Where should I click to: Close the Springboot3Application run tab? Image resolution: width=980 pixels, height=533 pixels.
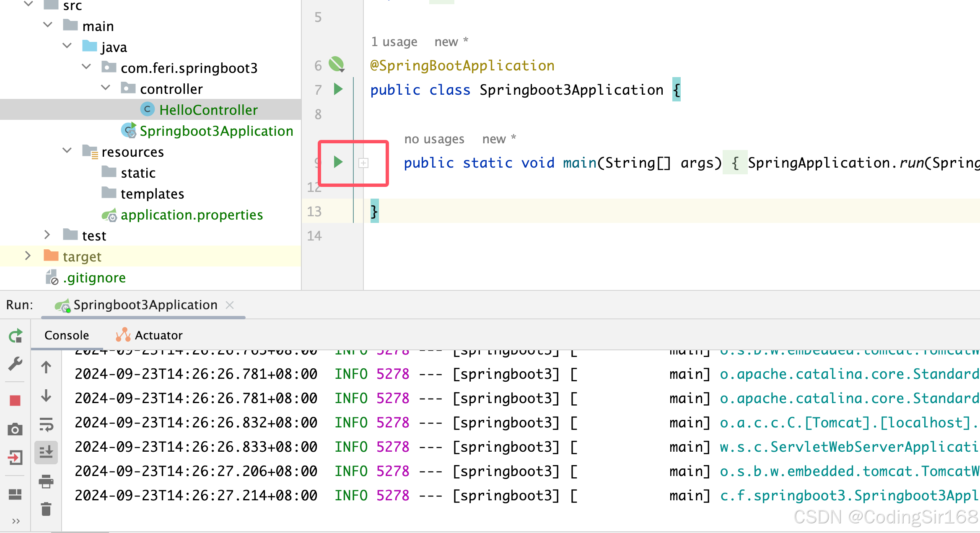coord(230,305)
